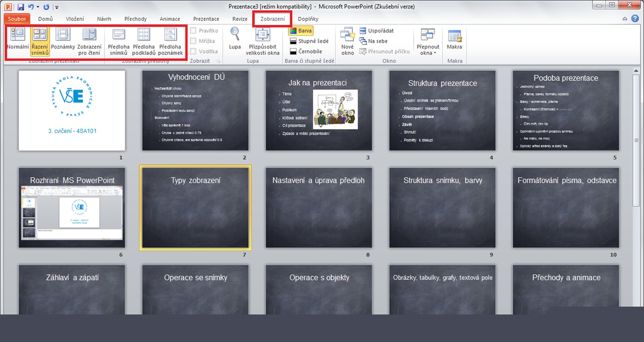This screenshot has height=342, width=644.
Task: Switch to Zobrazení tab
Action: (x=272, y=19)
